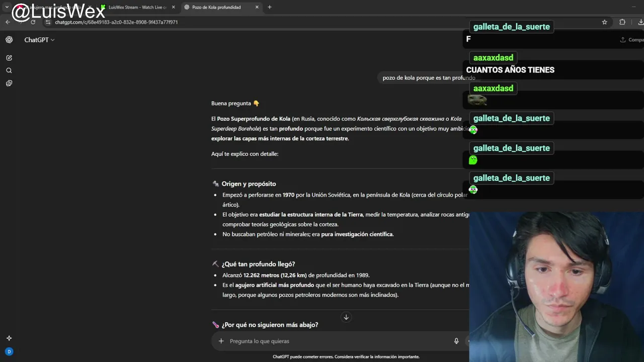The image size is (644, 362).
Task: Open a new browser tab
Action: (x=269, y=7)
